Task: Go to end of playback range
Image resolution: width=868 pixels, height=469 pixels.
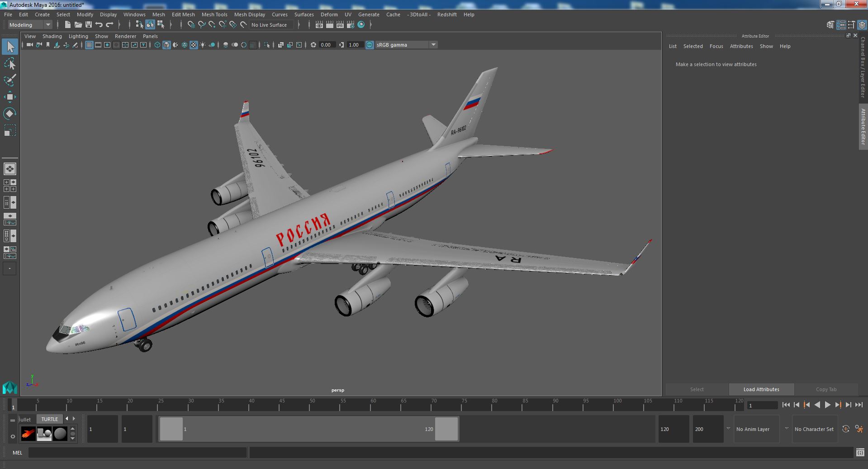Action: [x=859, y=405]
